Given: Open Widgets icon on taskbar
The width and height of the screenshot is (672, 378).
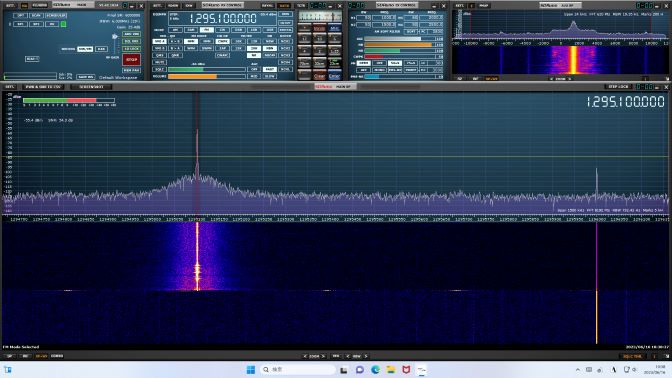Looking at the screenshot, I should click(8, 369).
